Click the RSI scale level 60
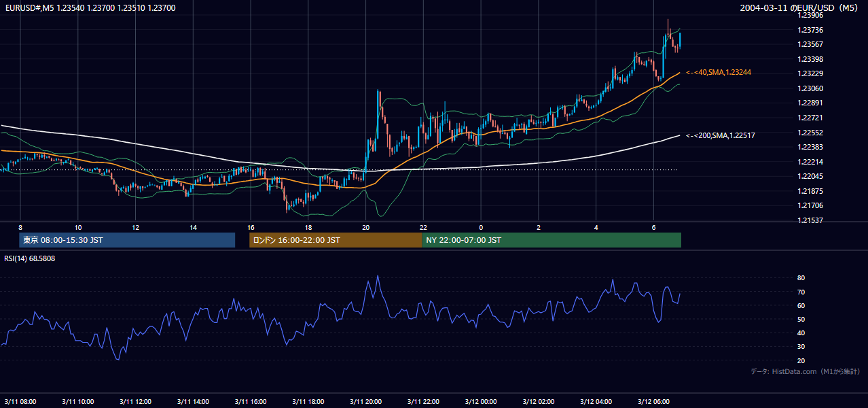This screenshot has width=868, height=408. (801, 305)
